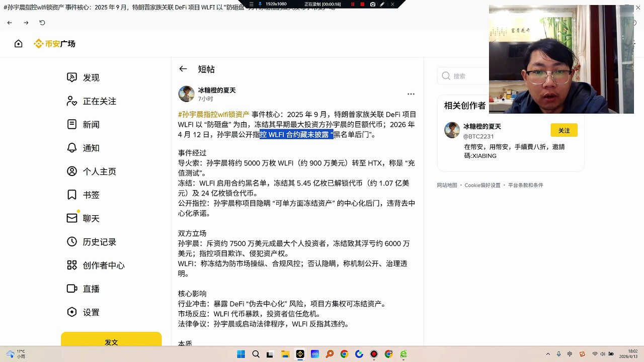
Task: Open the 网站地图 footer link
Action: point(447,185)
